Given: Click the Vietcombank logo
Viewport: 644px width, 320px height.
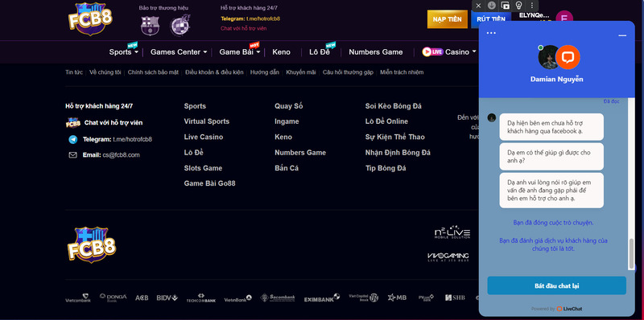Looking at the screenshot, I should (78, 298).
